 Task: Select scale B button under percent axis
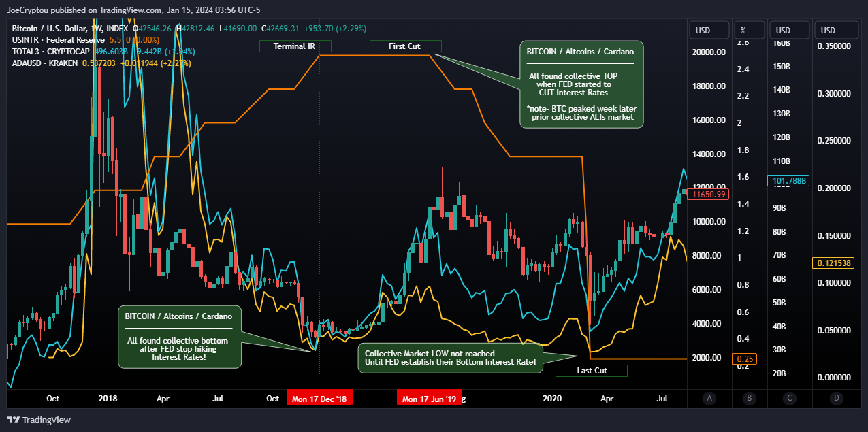[x=749, y=398]
